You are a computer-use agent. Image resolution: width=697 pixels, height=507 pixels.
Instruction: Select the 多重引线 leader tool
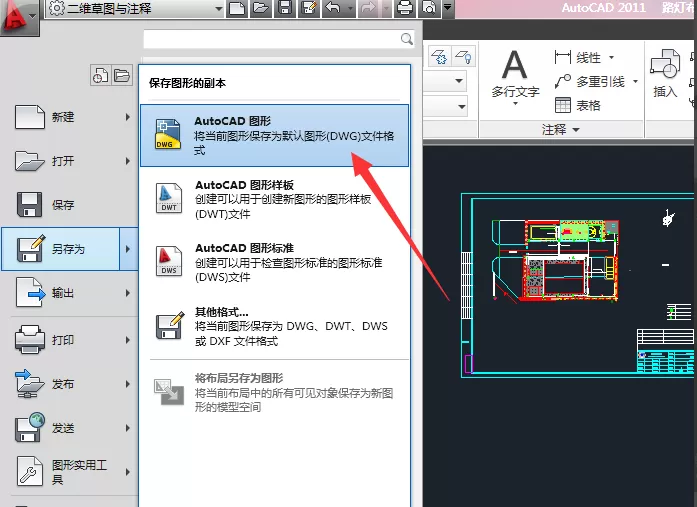[x=589, y=81]
